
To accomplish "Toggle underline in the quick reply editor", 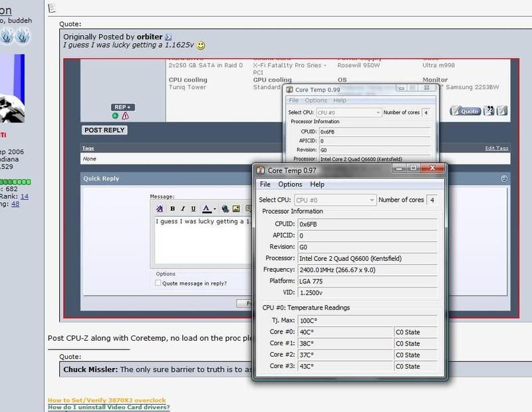I will (x=193, y=208).
